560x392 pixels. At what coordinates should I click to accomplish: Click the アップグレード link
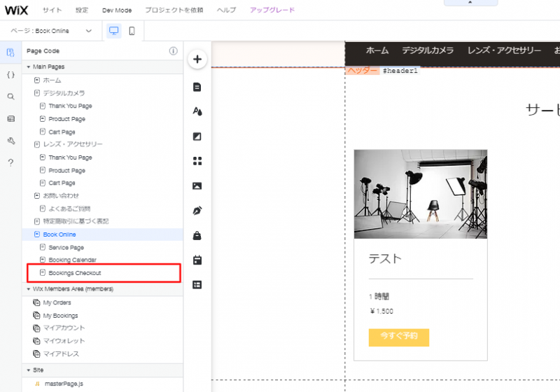(x=272, y=10)
